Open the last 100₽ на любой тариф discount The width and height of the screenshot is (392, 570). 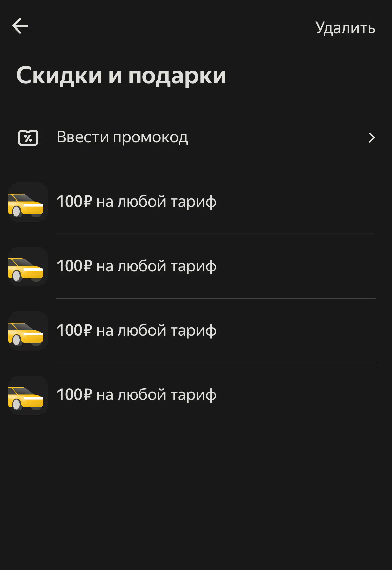pos(196,395)
